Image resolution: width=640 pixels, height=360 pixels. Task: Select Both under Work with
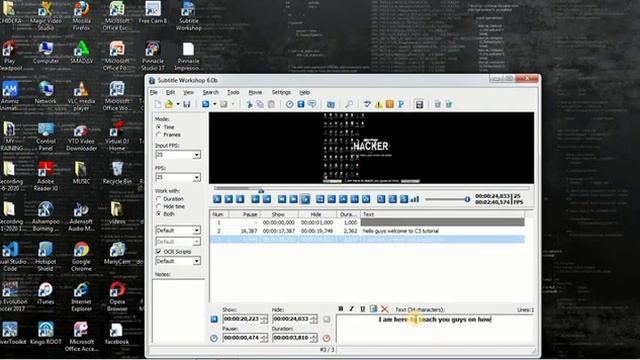tap(159, 214)
